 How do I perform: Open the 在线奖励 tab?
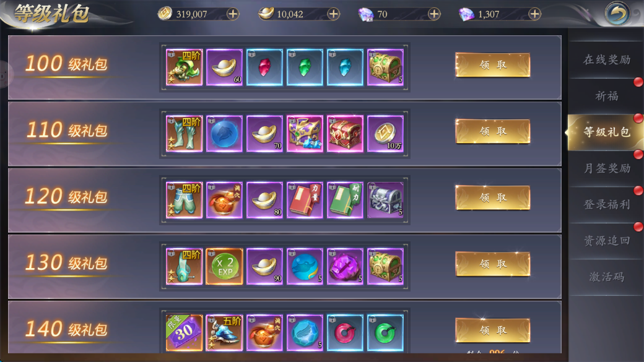coord(606,60)
